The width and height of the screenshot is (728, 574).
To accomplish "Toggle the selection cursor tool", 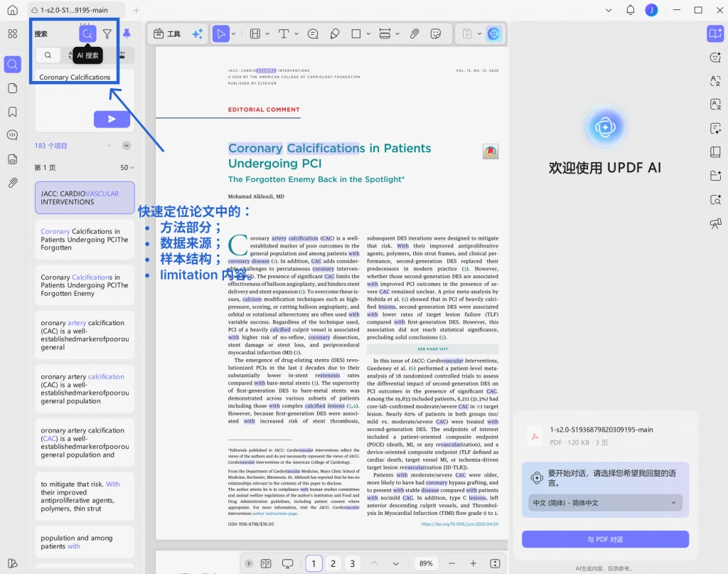I will 221,33.
